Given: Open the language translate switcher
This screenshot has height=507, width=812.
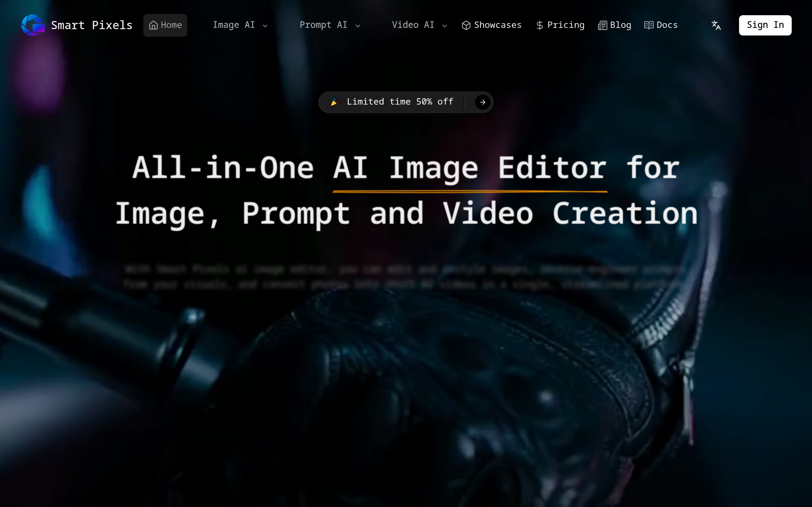Looking at the screenshot, I should coord(716,25).
